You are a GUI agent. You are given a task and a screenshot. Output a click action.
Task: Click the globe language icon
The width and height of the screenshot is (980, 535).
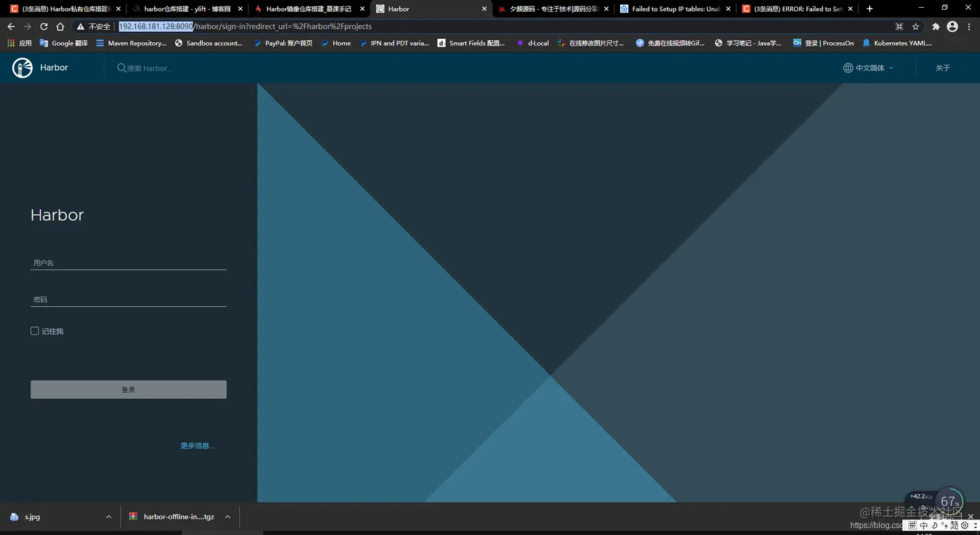tap(848, 68)
